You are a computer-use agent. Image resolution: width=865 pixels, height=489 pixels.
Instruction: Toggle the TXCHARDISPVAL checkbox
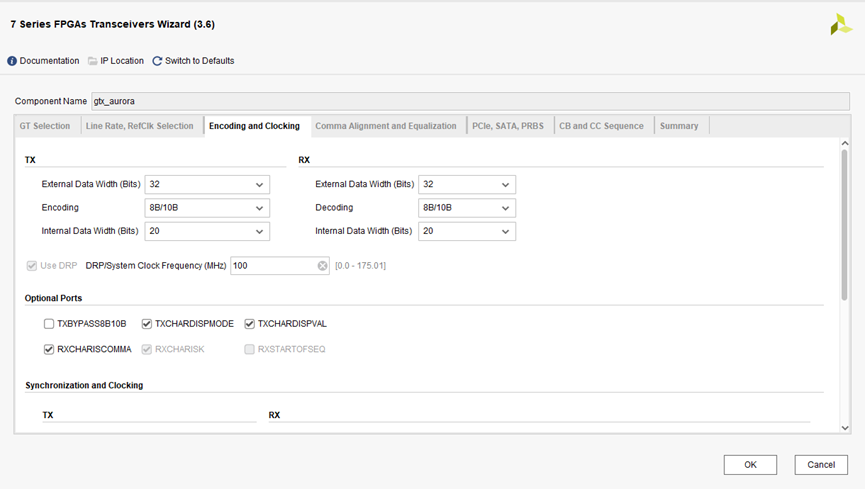coord(250,324)
